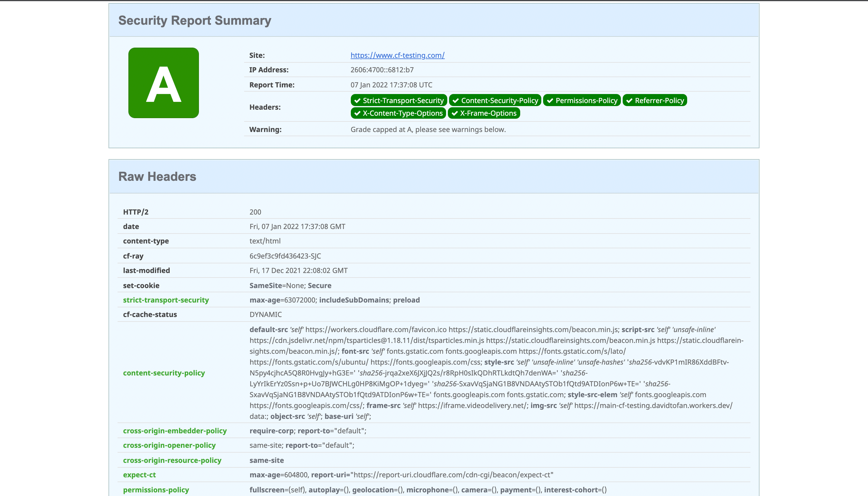
Task: Click the Permissions-Policy header badge
Action: (582, 100)
